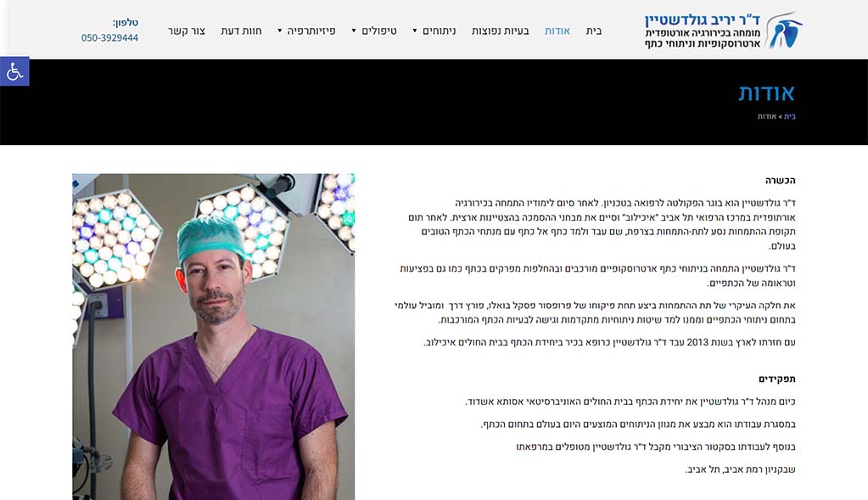Expand the פיזיותרפיה dropdown arrow
The width and height of the screenshot is (868, 500).
pyautogui.click(x=279, y=31)
